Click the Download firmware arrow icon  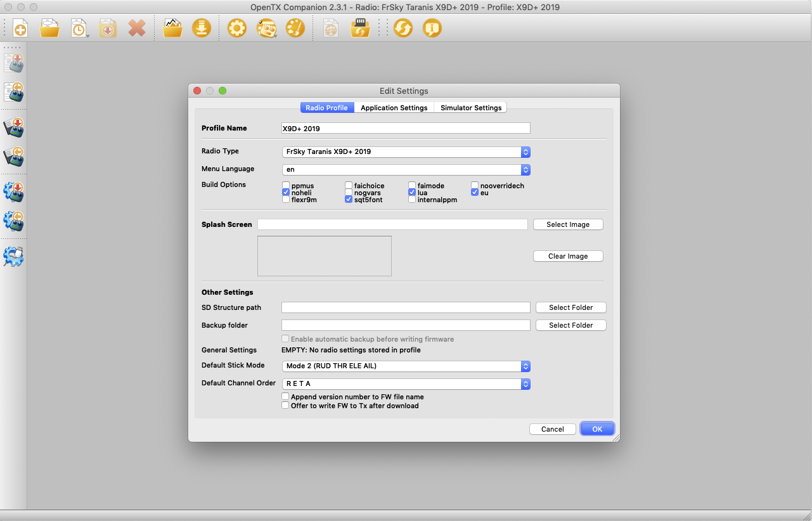202,29
